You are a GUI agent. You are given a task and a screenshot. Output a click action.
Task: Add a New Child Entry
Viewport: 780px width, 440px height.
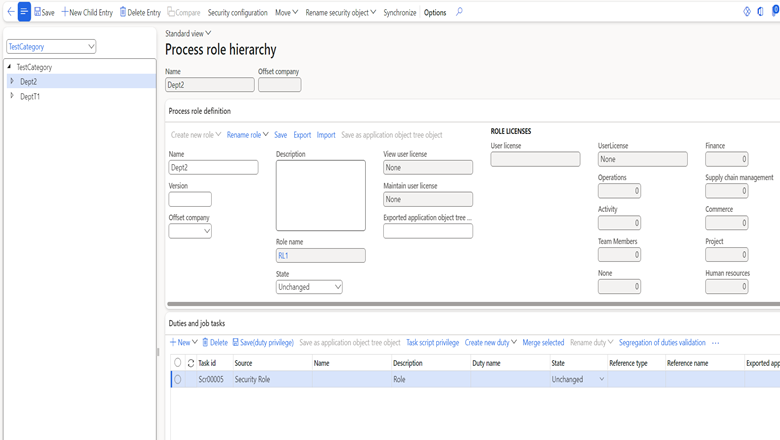click(x=87, y=12)
